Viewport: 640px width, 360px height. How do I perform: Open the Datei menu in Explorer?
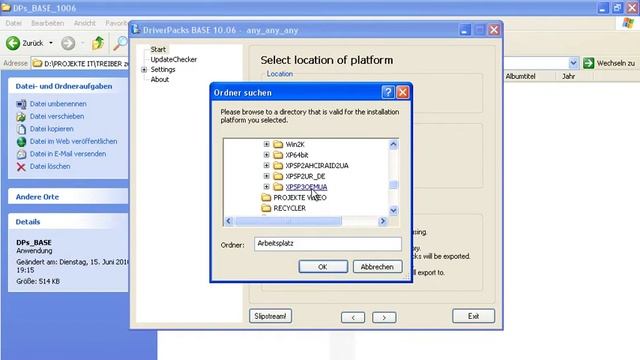click(14, 23)
